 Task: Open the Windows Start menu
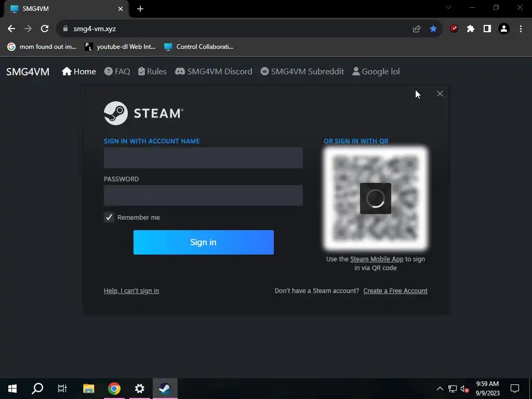(12, 389)
